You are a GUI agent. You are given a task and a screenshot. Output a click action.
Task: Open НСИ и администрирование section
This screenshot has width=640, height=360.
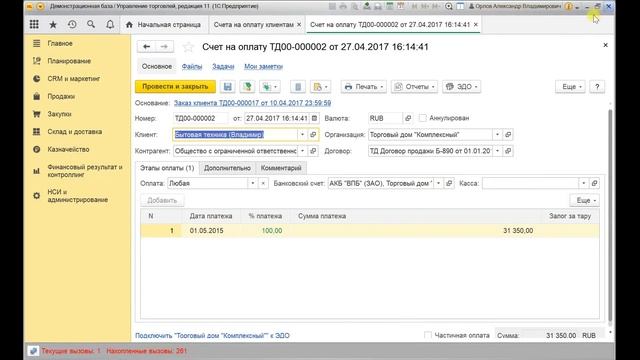coord(78,196)
